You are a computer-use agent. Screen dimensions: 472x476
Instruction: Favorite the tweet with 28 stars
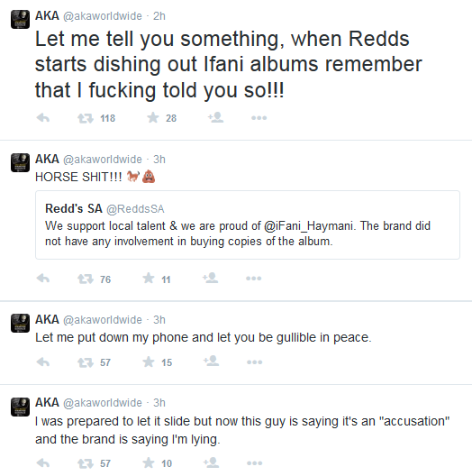(153, 117)
